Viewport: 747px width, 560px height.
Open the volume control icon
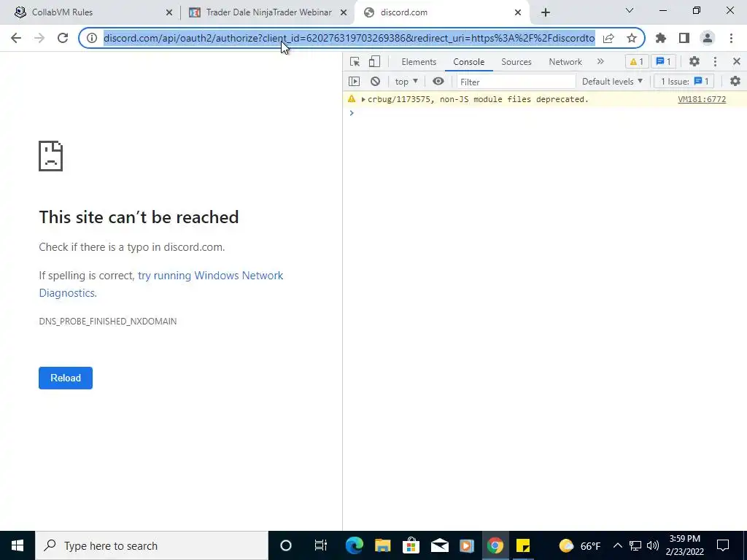(x=653, y=545)
